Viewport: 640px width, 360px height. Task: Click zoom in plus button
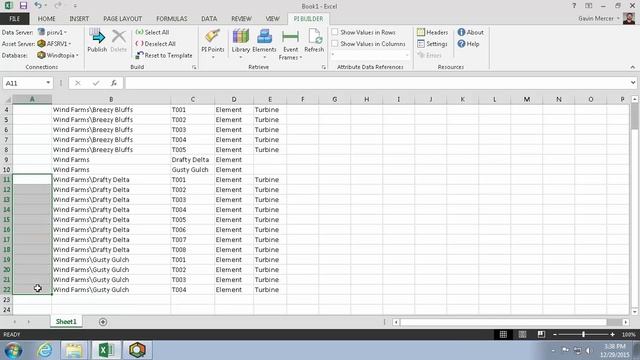point(612,334)
